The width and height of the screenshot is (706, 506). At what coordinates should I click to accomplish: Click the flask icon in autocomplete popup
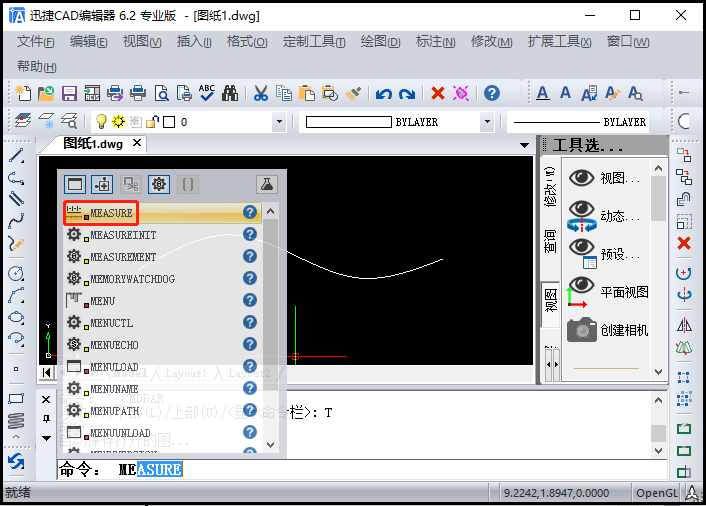tap(267, 184)
